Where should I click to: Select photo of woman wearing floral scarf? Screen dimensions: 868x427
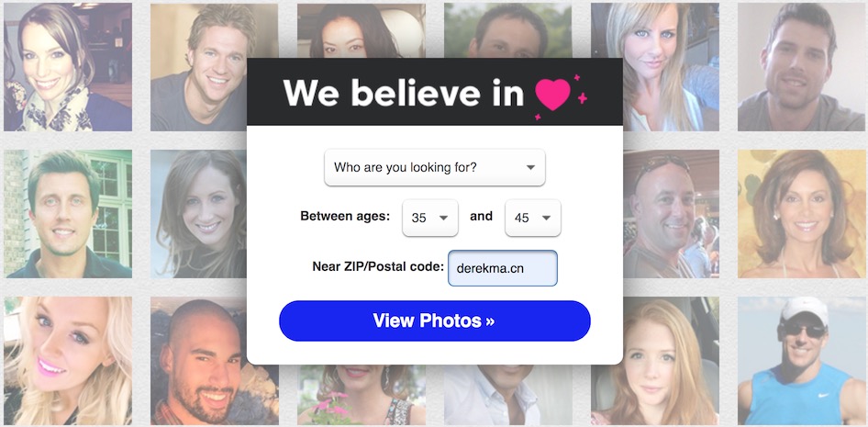coord(68,67)
